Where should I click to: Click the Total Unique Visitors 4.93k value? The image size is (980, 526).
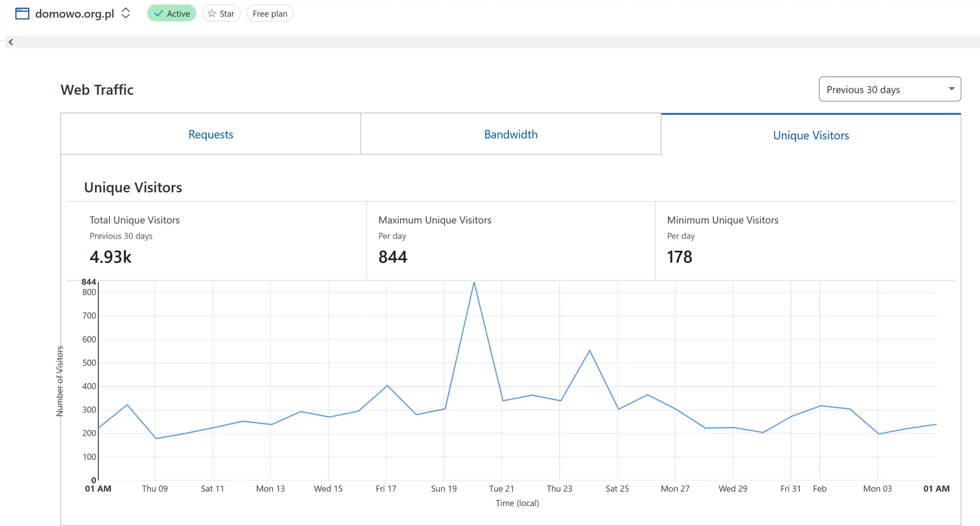[110, 257]
